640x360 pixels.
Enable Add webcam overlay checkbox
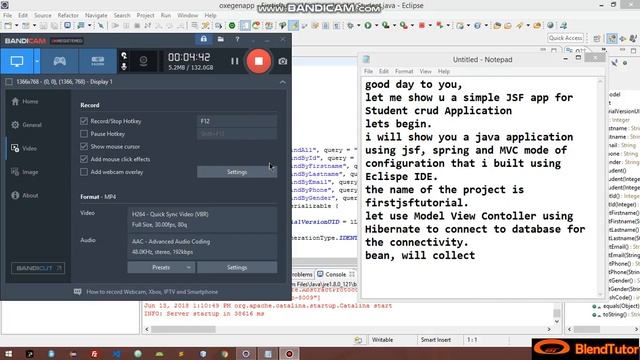[x=84, y=172]
